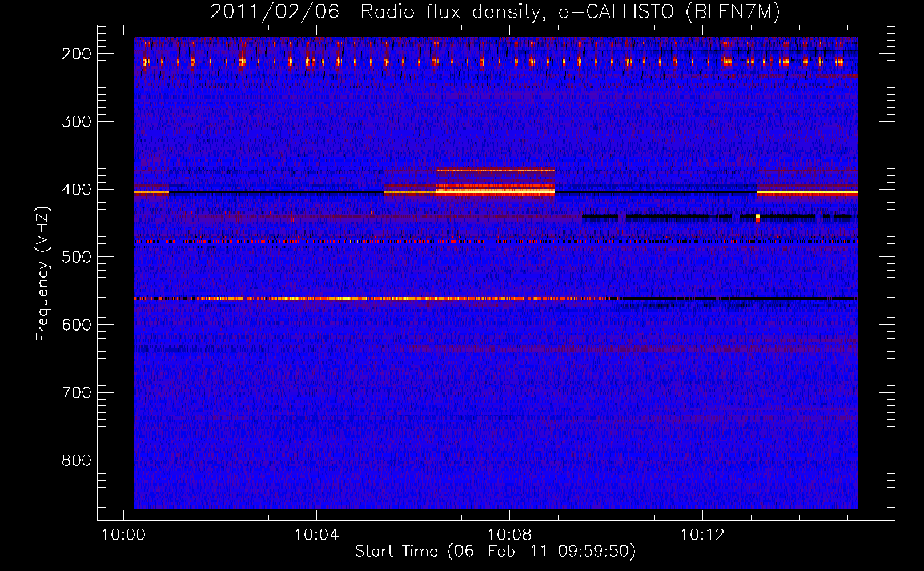Click the small bright spot near 440 MHz after 10:12
The height and width of the screenshot is (571, 924).
[757, 217]
